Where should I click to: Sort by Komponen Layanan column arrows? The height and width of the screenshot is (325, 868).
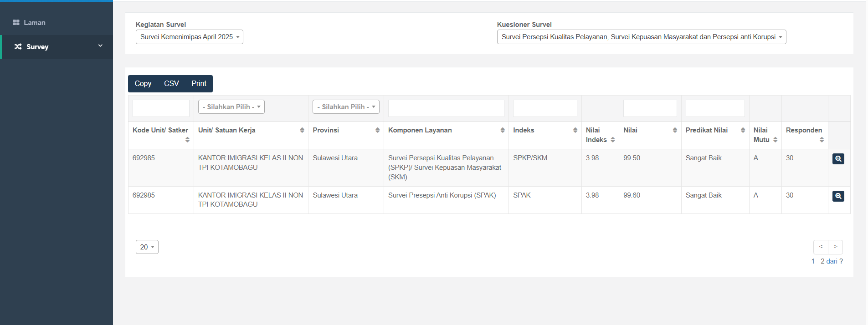pos(502,130)
